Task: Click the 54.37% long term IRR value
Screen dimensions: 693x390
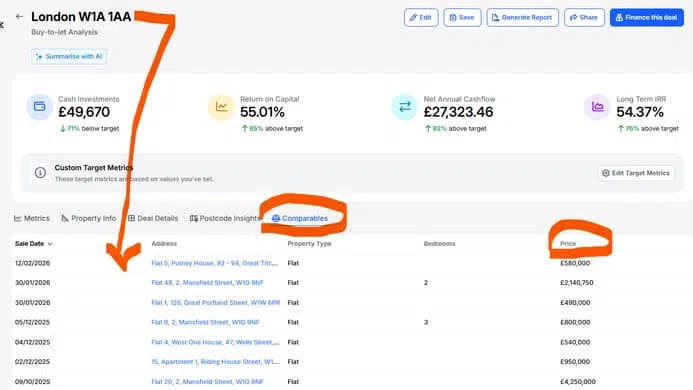Action: [x=640, y=112]
